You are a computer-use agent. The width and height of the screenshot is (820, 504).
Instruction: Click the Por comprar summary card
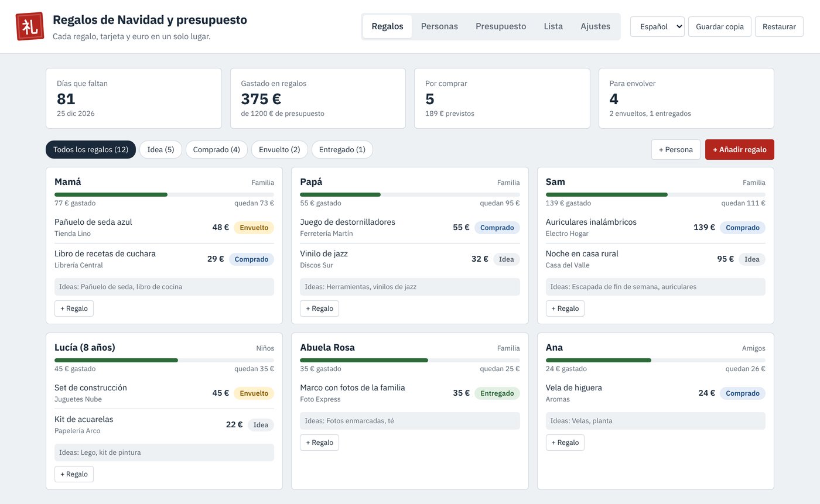tap(502, 98)
